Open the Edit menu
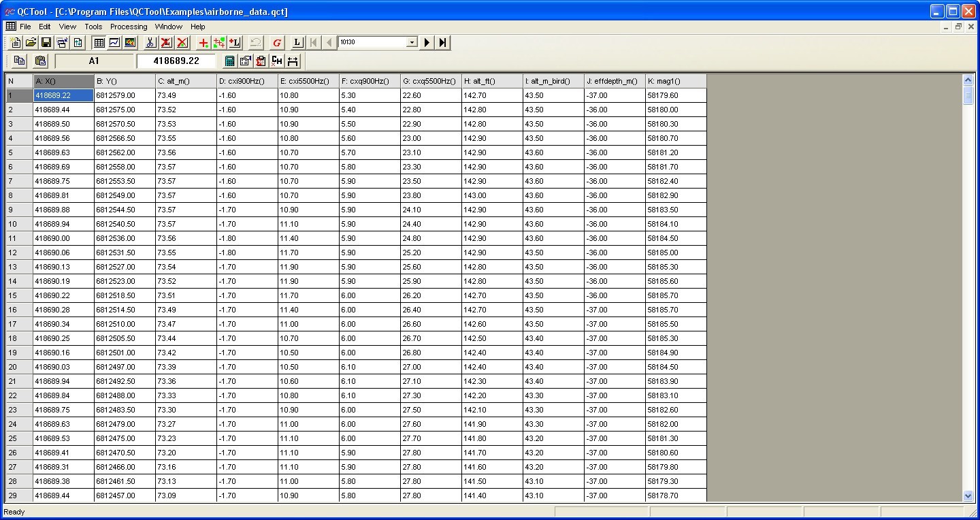This screenshot has width=980, height=520. 45,27
